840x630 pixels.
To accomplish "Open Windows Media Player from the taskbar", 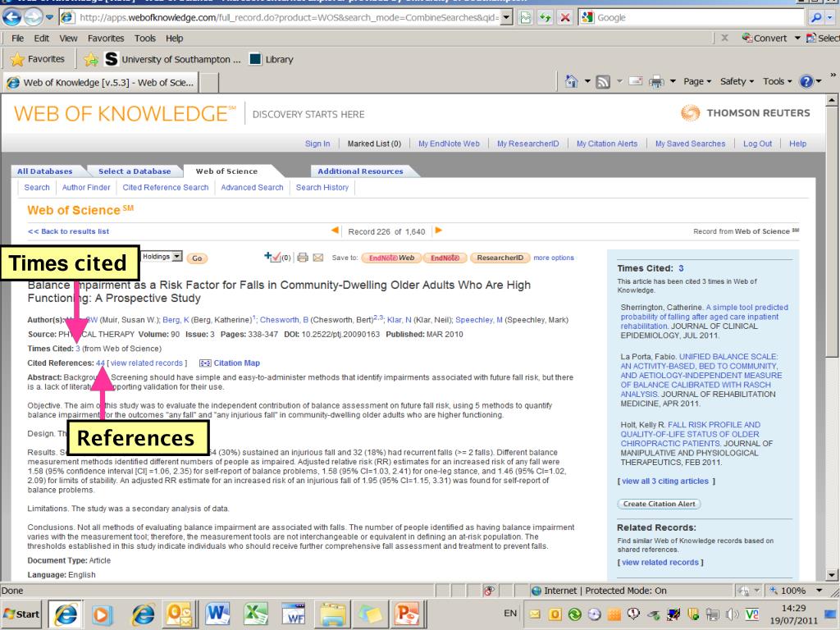I will coord(104,614).
